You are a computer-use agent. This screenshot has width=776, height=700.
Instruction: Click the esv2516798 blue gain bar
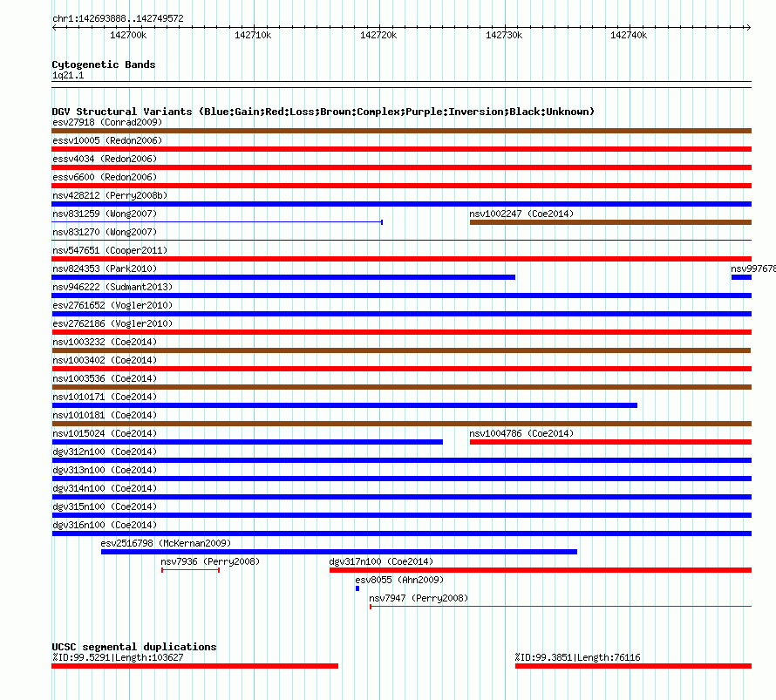tap(339, 552)
